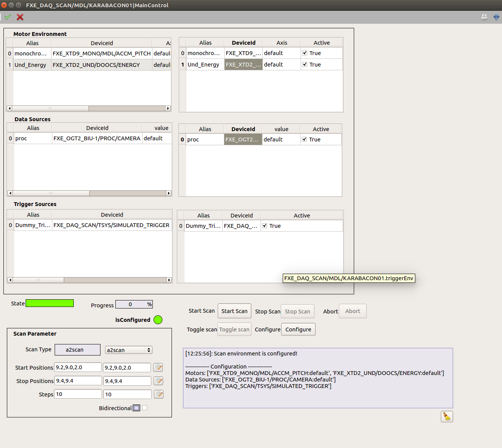
Task: Toggle Active checkbox for proc data source
Action: (x=304, y=140)
